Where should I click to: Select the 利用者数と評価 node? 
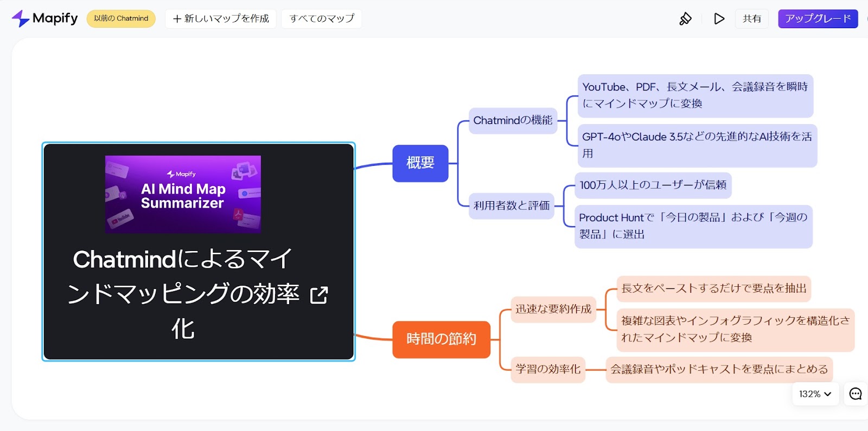pos(512,206)
